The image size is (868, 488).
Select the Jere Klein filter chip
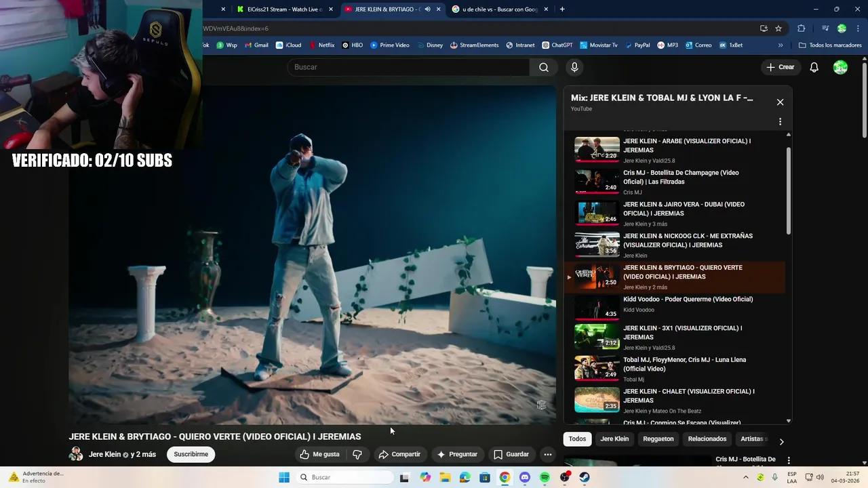(x=614, y=439)
